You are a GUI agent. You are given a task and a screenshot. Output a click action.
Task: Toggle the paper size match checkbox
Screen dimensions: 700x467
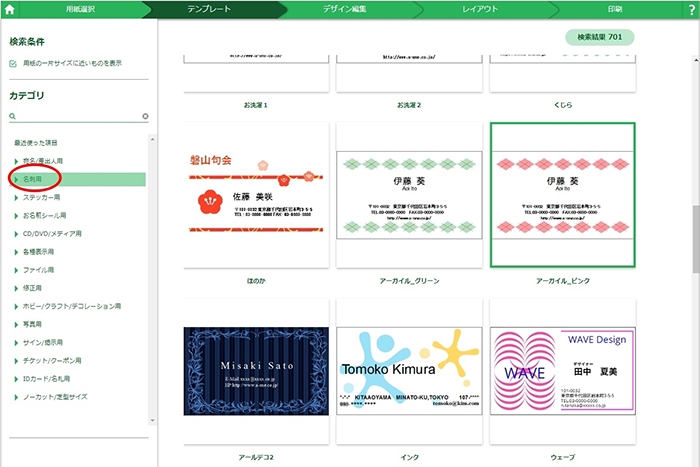point(13,63)
